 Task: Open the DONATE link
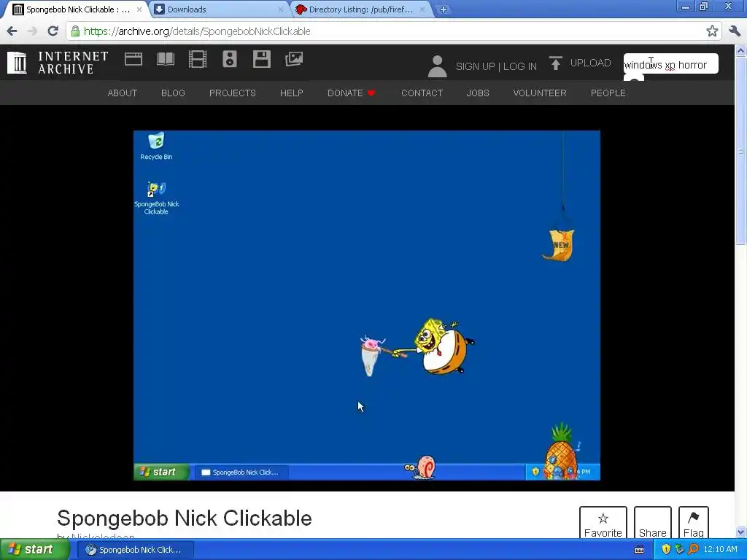point(351,93)
